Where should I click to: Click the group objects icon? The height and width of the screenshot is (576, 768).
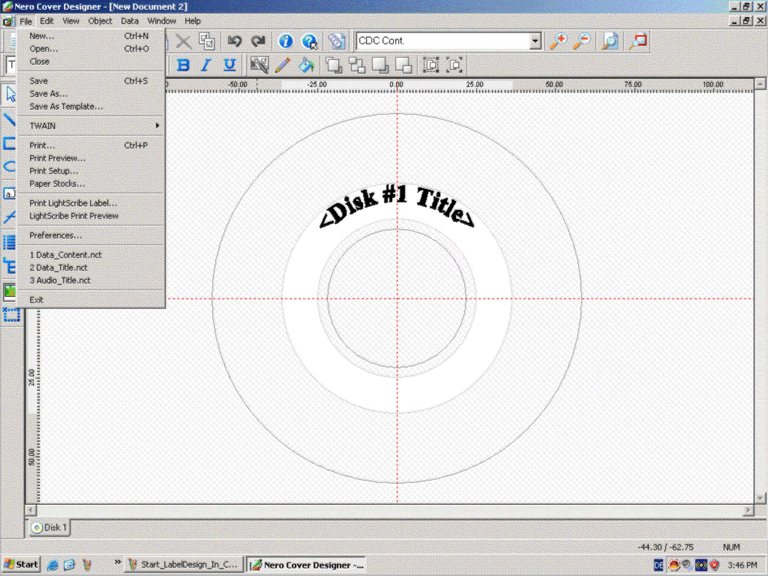pyautogui.click(x=431, y=65)
